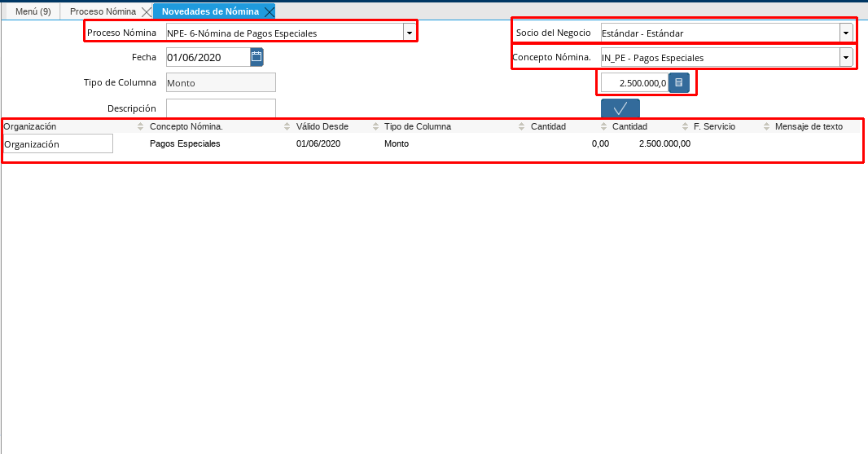Close the Novedades de Nómina tab
The width and height of the screenshot is (868, 454).
(x=269, y=11)
